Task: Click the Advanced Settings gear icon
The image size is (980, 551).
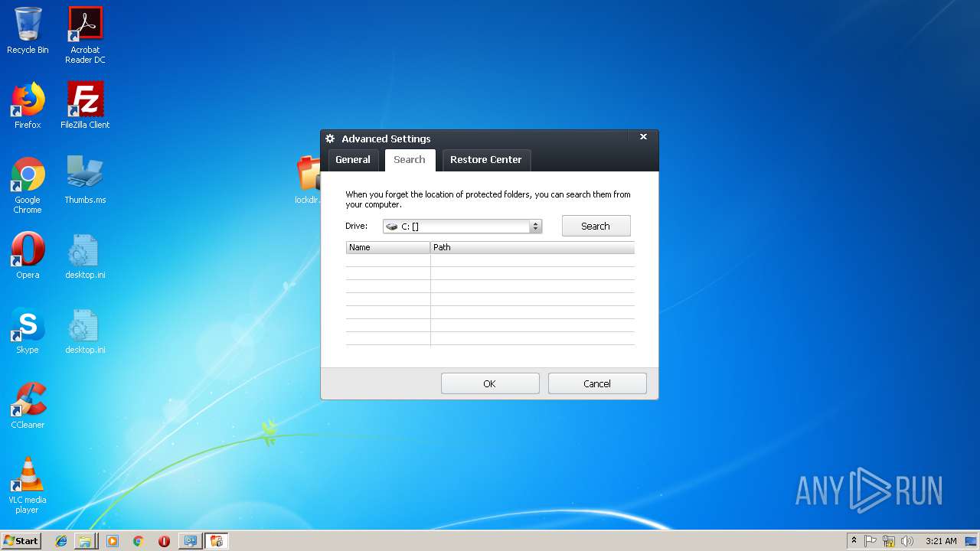Action: coord(330,139)
